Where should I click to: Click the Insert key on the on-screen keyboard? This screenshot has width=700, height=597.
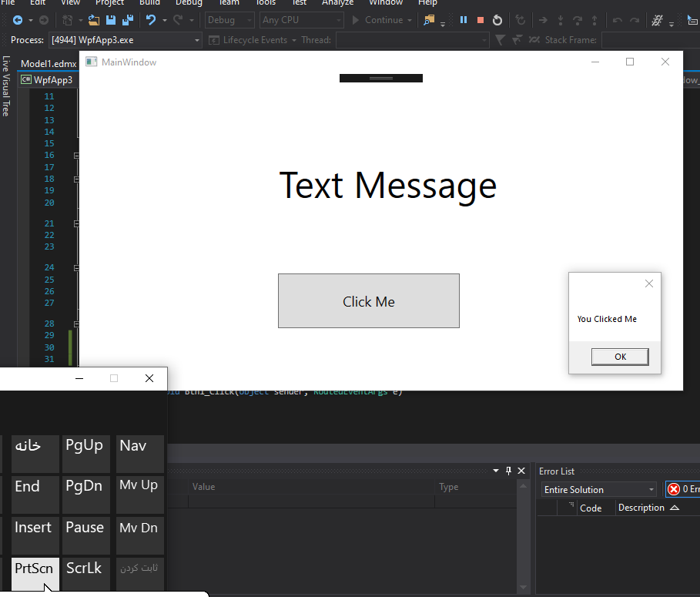coord(35,535)
